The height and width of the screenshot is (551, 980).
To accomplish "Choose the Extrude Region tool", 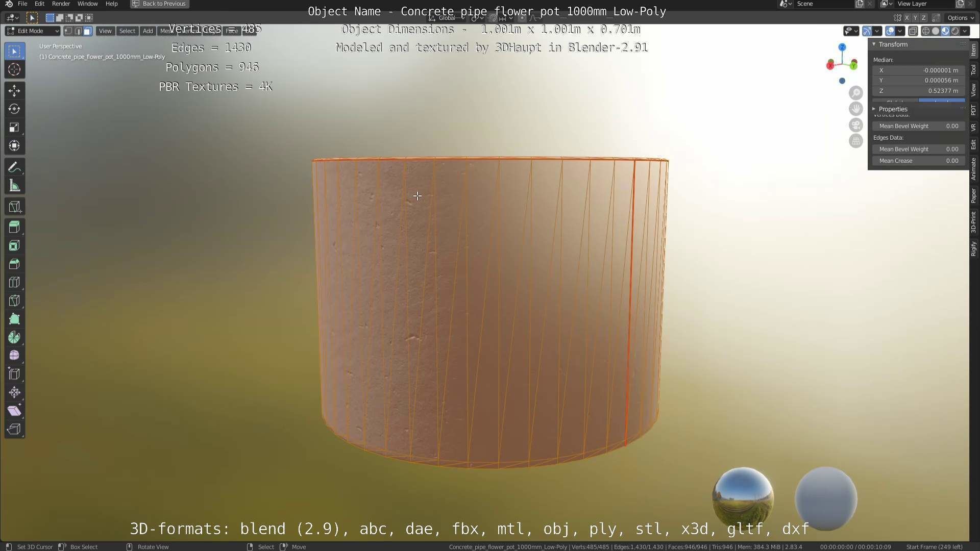I will (14, 227).
